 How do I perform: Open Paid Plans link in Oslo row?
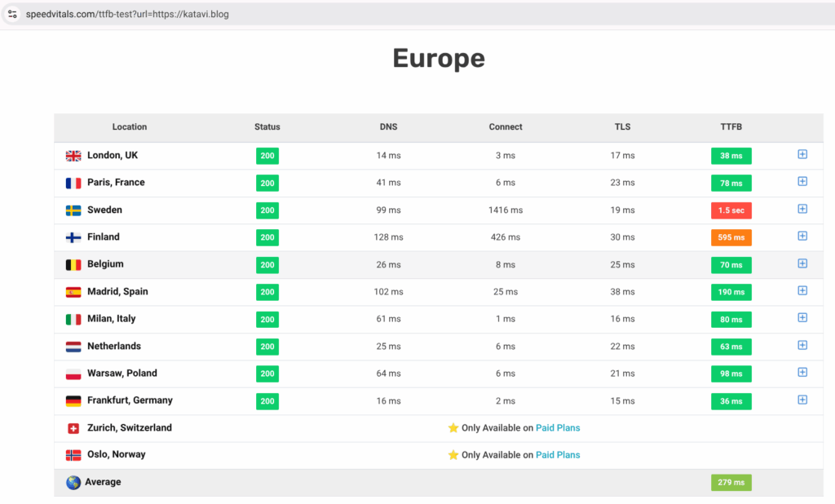[x=558, y=455]
